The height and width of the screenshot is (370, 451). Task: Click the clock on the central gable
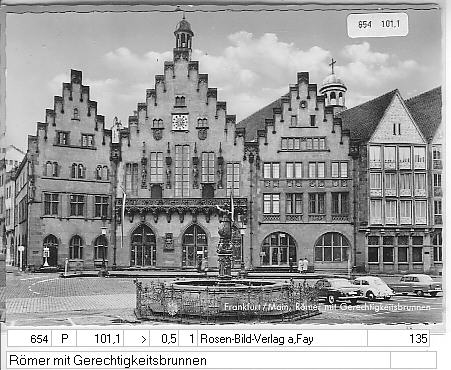(x=180, y=122)
